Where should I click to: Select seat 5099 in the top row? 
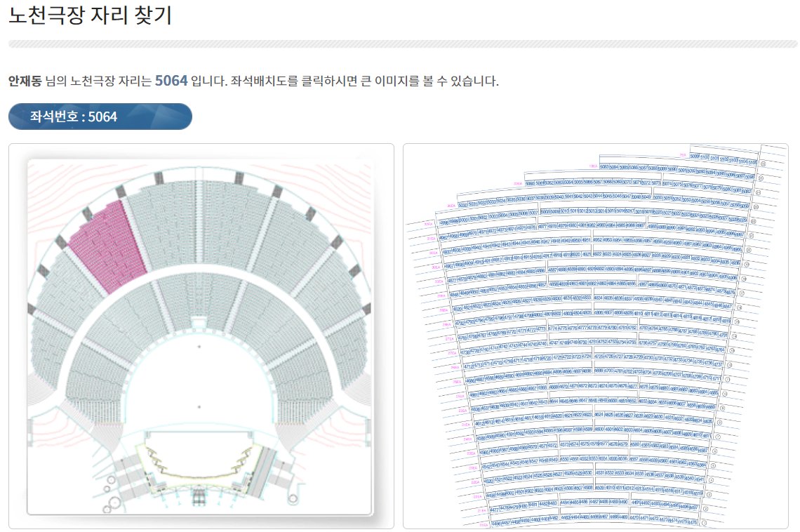click(695, 157)
